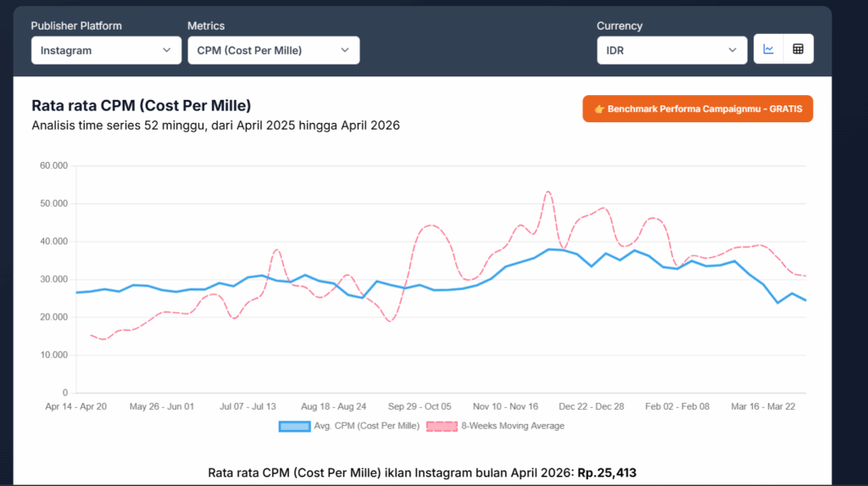Click the 'Mar 16 - Mar 22' x-axis label

click(x=764, y=406)
